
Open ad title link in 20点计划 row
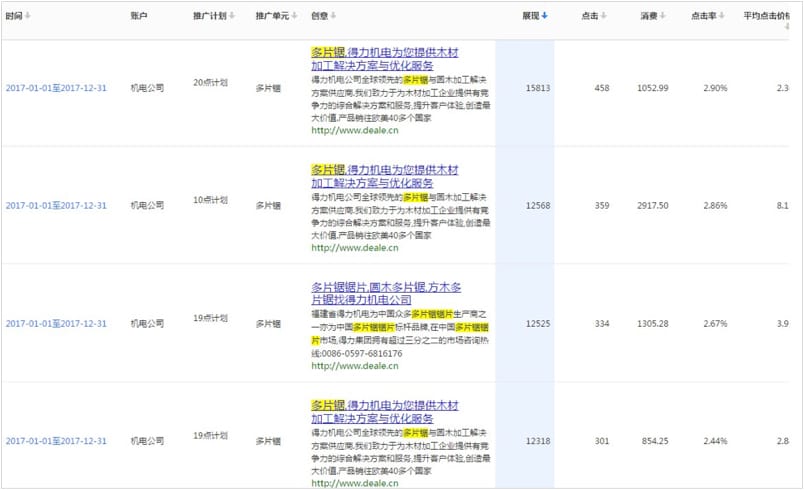(385, 59)
